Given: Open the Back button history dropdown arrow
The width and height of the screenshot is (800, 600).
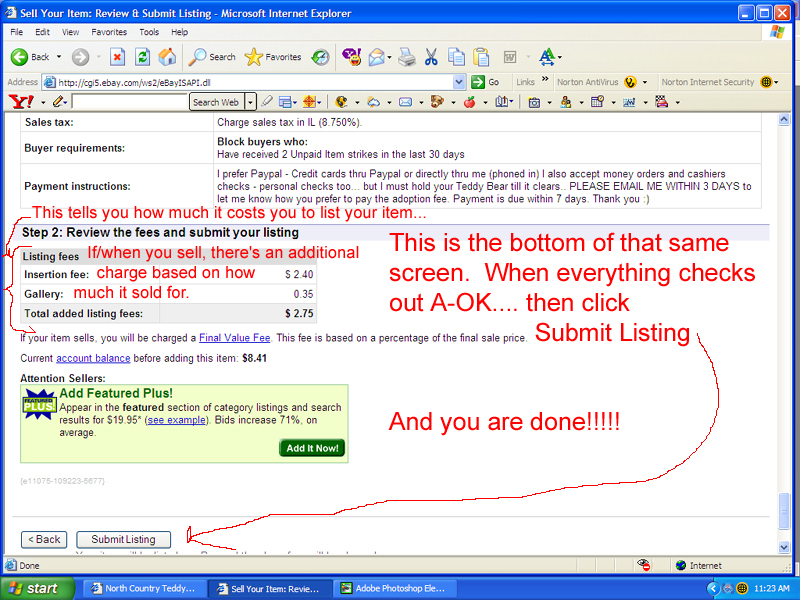Looking at the screenshot, I should pos(58,57).
